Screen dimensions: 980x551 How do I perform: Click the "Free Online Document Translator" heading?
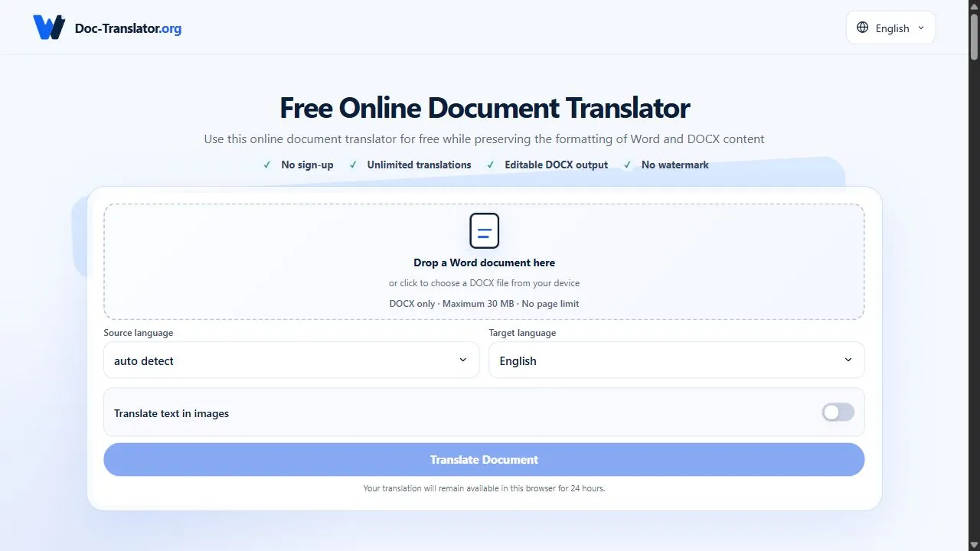484,108
